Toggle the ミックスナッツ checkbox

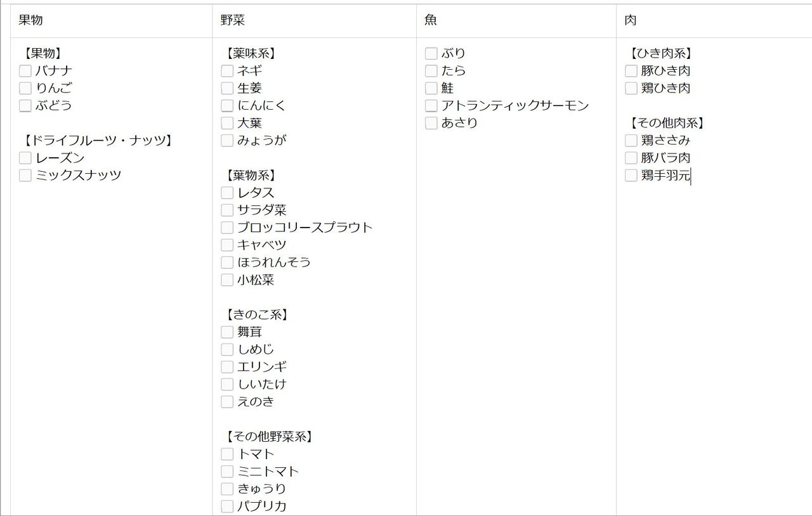click(x=25, y=176)
